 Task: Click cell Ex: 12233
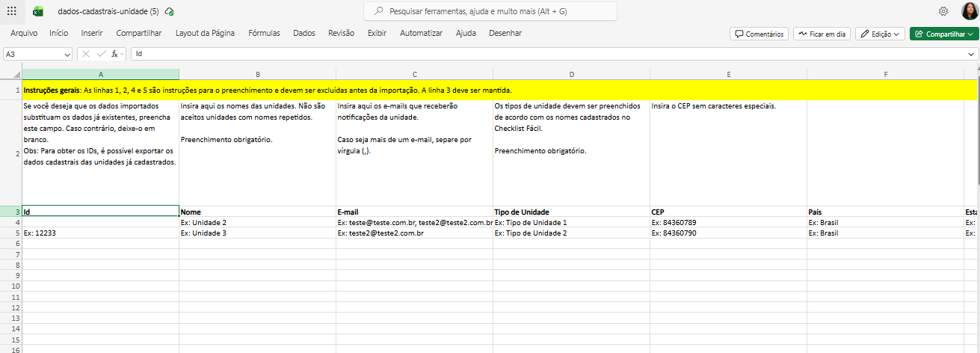(x=100, y=233)
